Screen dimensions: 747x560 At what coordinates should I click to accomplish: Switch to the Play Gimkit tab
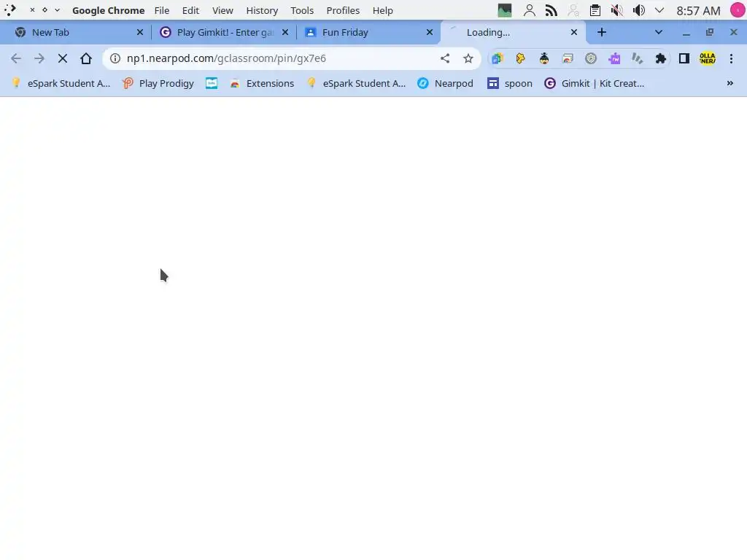point(224,32)
